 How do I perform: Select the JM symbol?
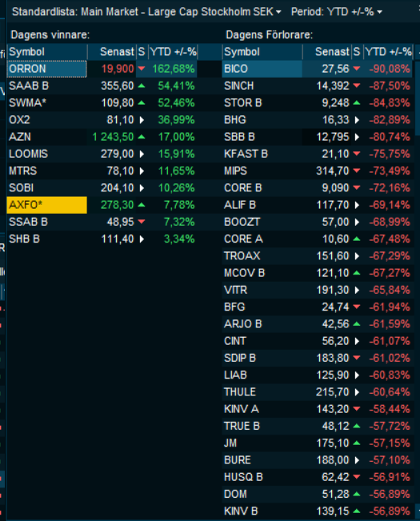coord(230,443)
